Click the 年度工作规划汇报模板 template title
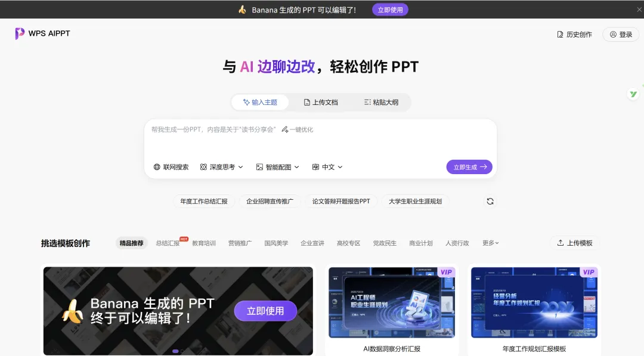The image size is (644, 356). tap(534, 349)
